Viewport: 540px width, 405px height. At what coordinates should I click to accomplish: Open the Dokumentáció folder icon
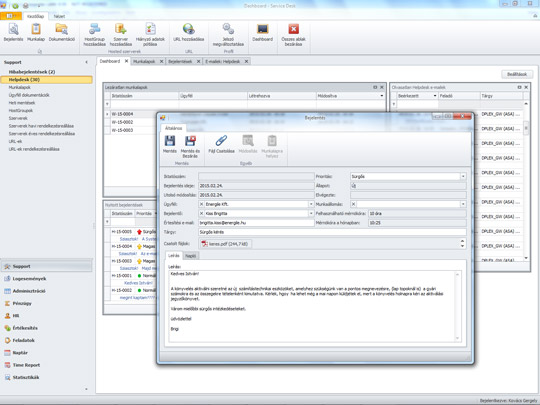[62, 29]
